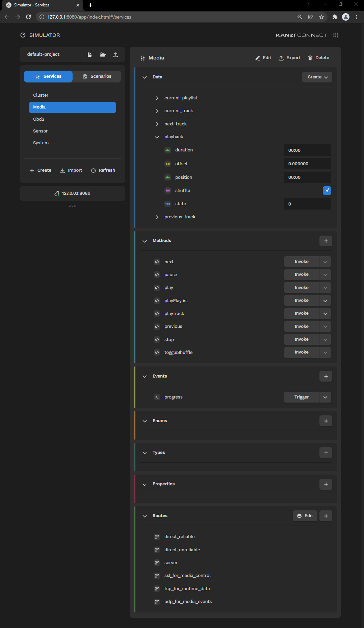Collapse the playback node
This screenshot has width=364, height=628.
click(x=157, y=137)
